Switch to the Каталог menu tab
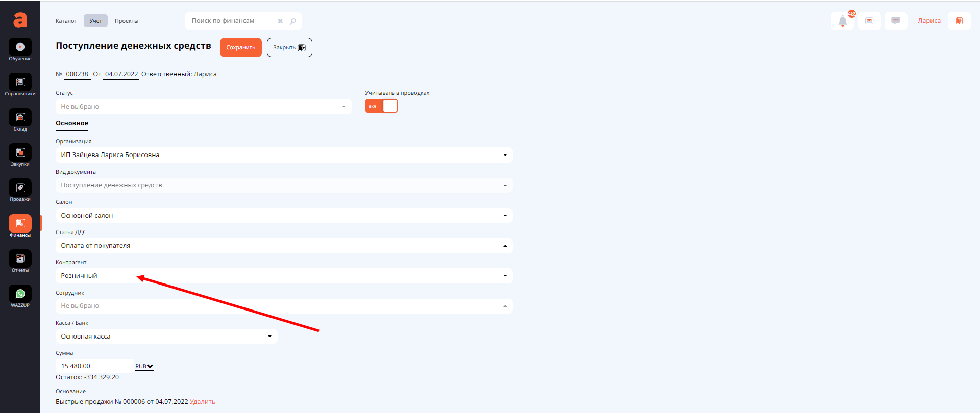 pyautogui.click(x=66, y=21)
